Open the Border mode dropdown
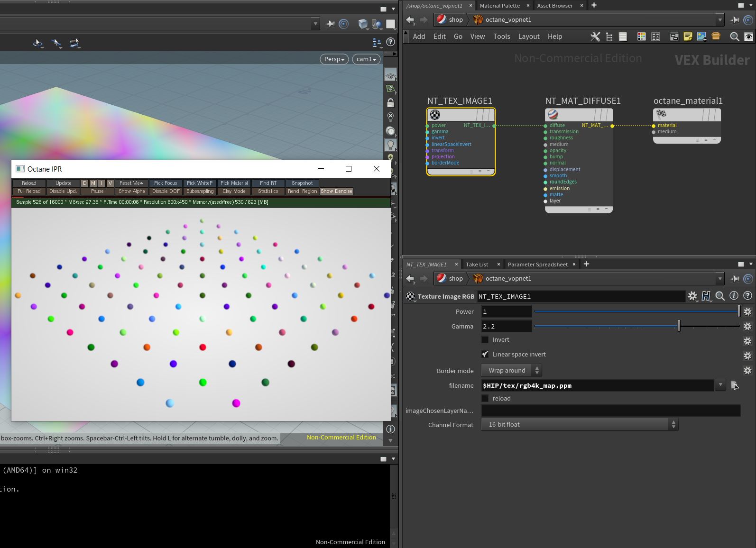Viewport: 756px width, 548px height. click(x=511, y=370)
